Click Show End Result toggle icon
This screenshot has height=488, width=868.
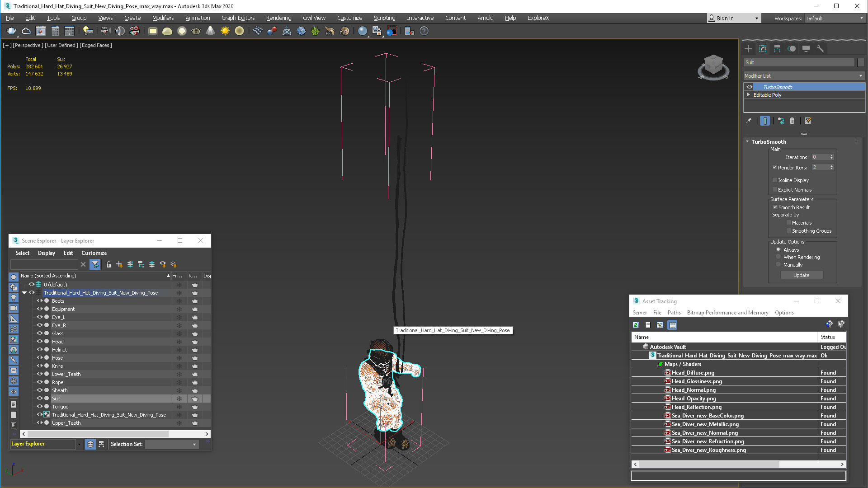pyautogui.click(x=765, y=121)
